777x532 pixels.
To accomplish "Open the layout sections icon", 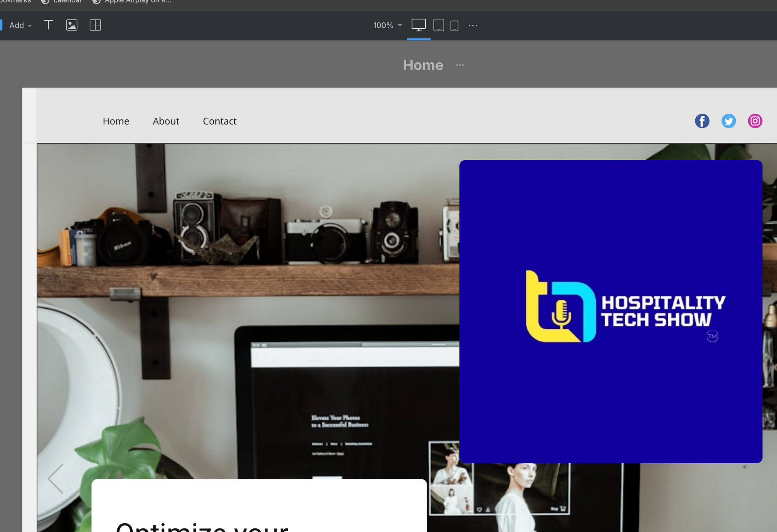I will [95, 25].
